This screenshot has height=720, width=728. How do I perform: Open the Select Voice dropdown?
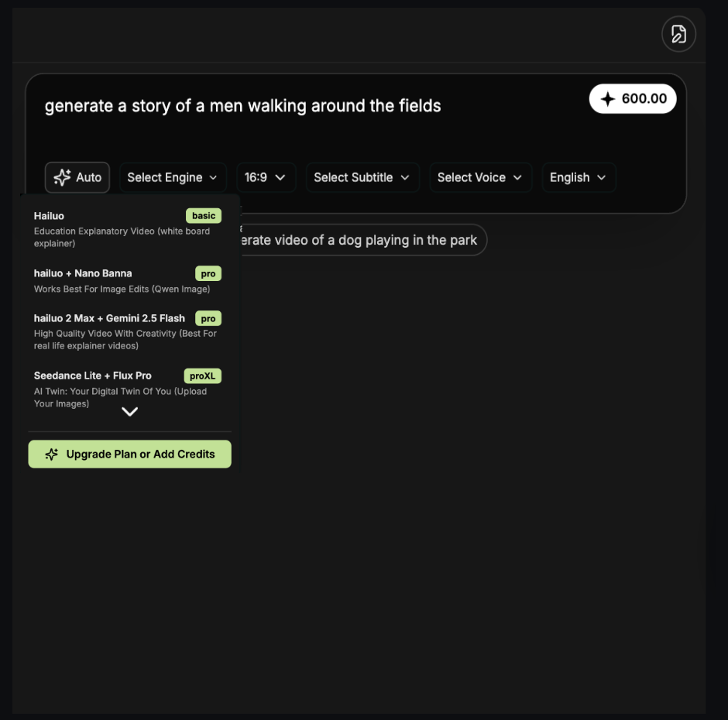[x=480, y=177]
